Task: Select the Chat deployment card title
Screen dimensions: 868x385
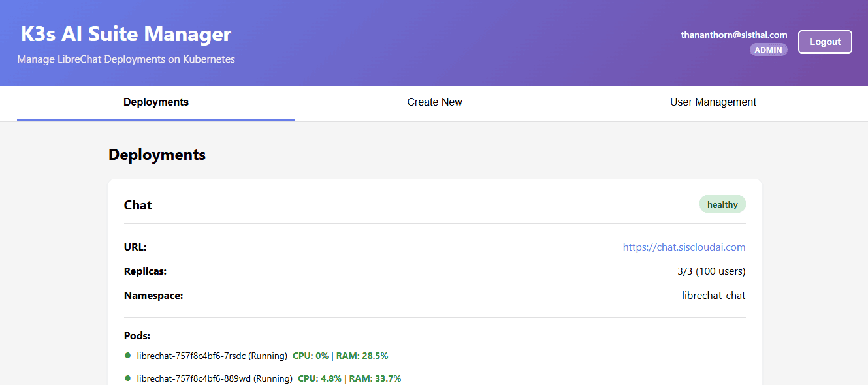Action: [138, 205]
